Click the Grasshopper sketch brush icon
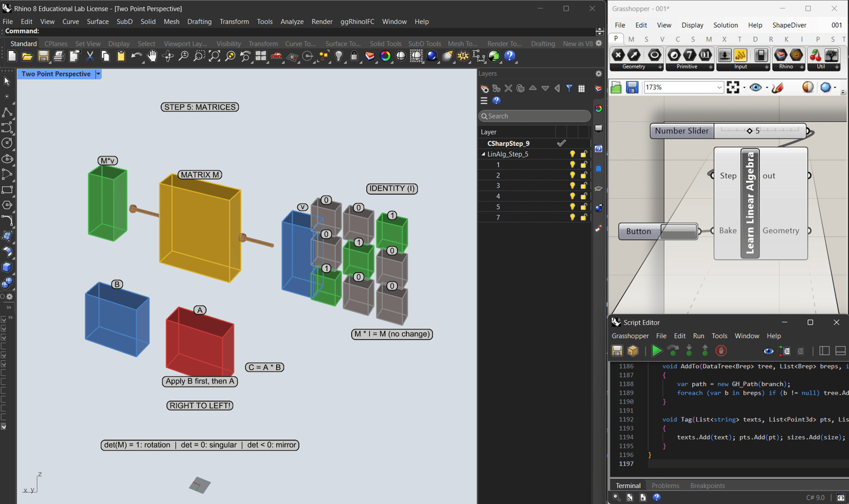 click(778, 87)
